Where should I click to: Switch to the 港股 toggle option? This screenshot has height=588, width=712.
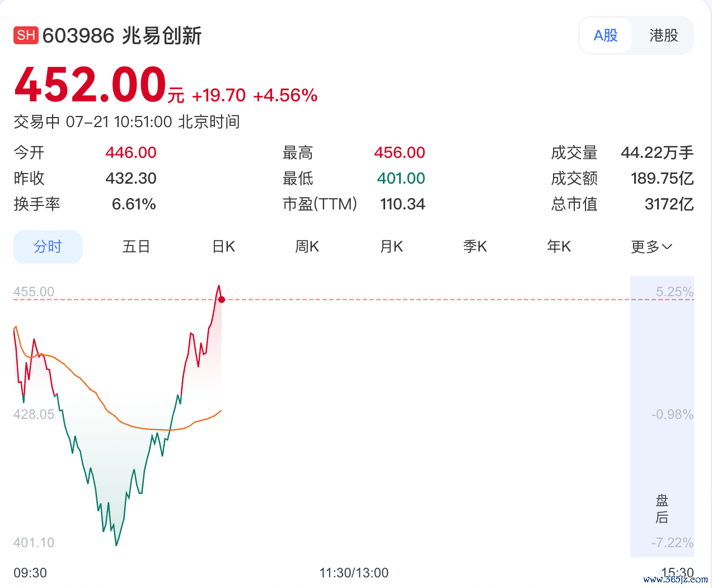[664, 35]
